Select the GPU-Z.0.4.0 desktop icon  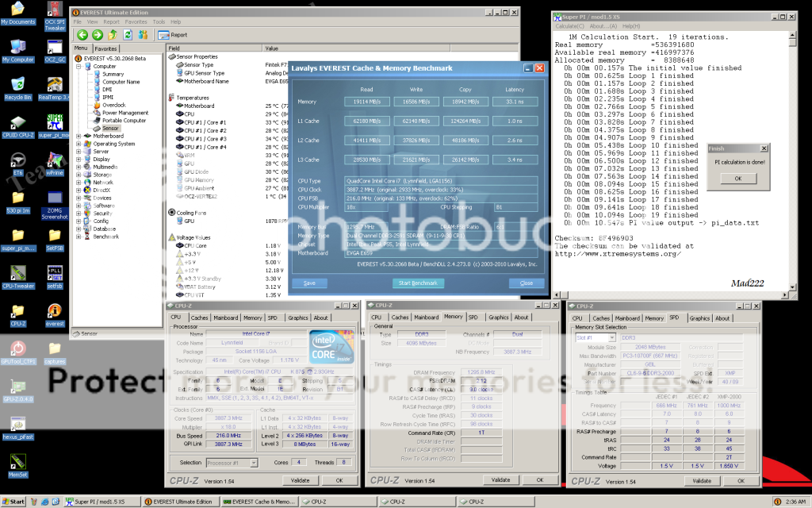point(17,390)
